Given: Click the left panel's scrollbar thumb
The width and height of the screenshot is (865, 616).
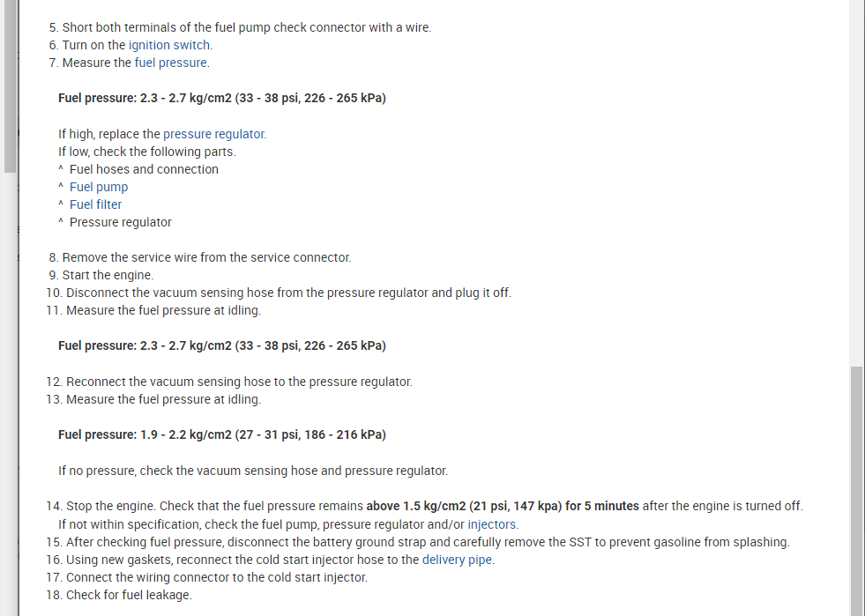Looking at the screenshot, I should (x=10, y=88).
